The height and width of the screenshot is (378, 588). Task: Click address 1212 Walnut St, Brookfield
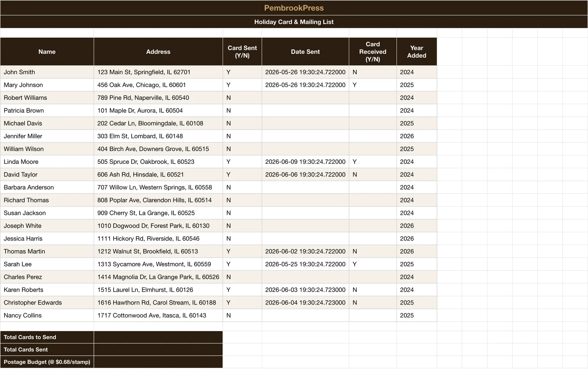[158, 251]
